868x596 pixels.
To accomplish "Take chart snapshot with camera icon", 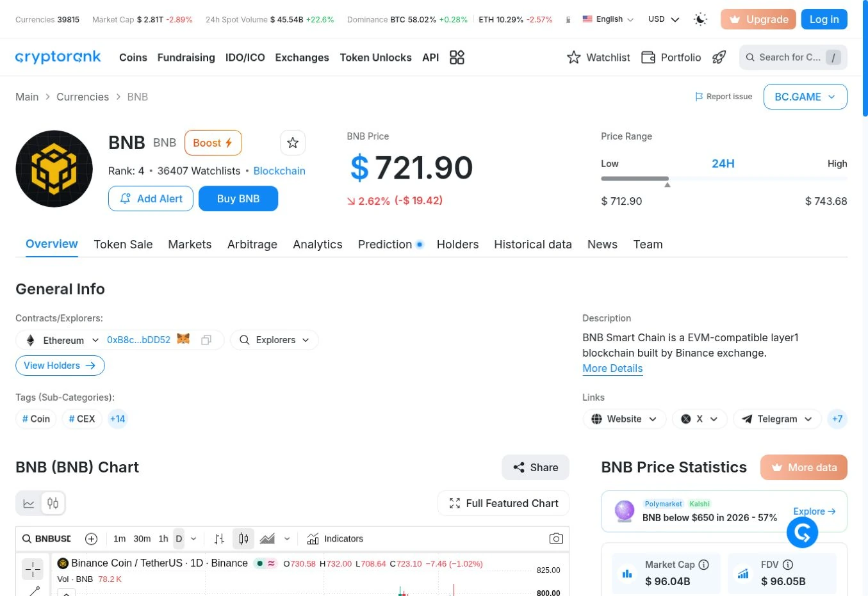I will click(x=556, y=539).
